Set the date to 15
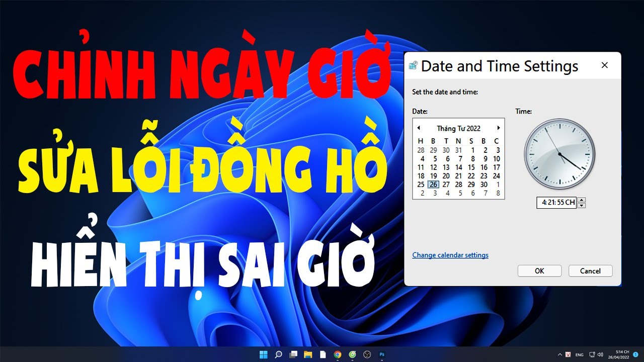 471,167
